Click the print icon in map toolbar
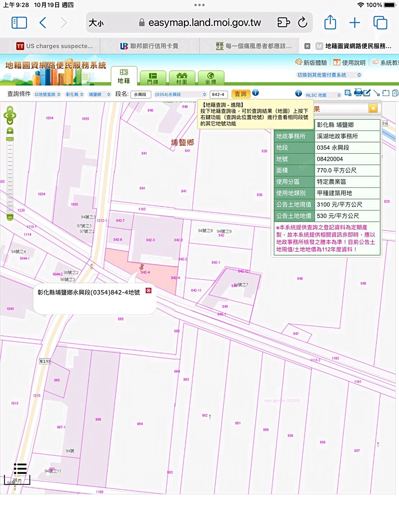 pos(358,93)
